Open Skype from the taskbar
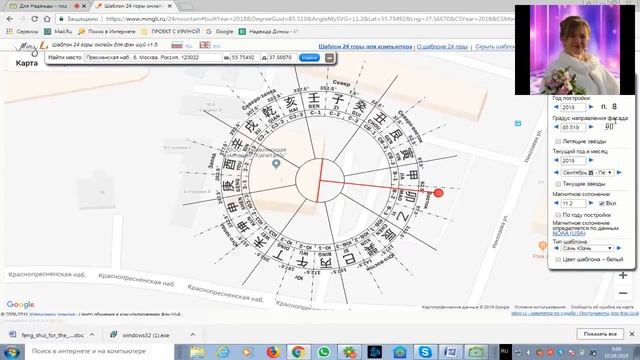 (x=425, y=351)
